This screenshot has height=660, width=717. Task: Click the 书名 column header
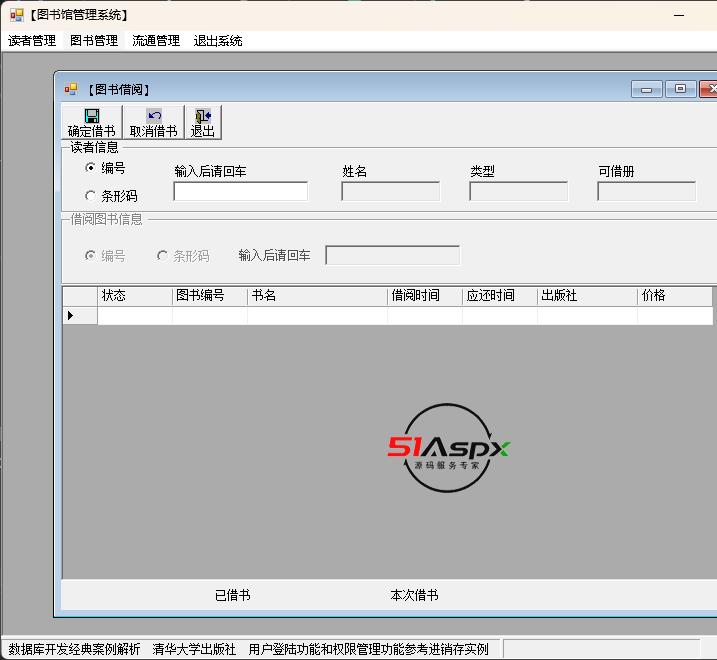click(317, 296)
